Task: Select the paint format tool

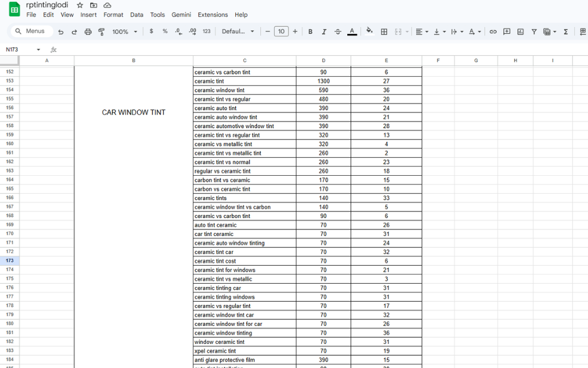Action: coord(101,32)
